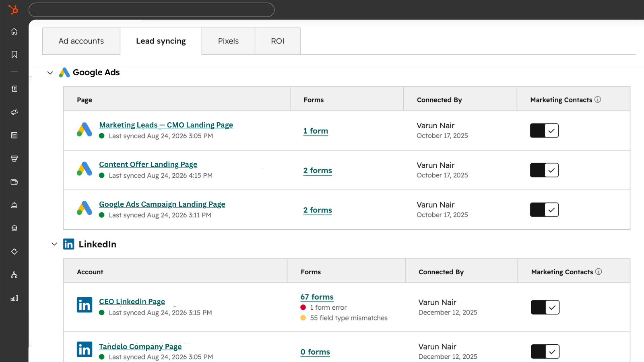
Task: View 2 forms for Content Offer Landing Page
Action: (x=318, y=171)
